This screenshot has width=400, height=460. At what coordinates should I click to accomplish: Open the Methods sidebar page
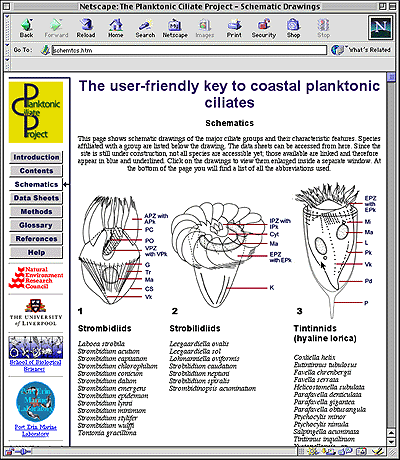36,212
